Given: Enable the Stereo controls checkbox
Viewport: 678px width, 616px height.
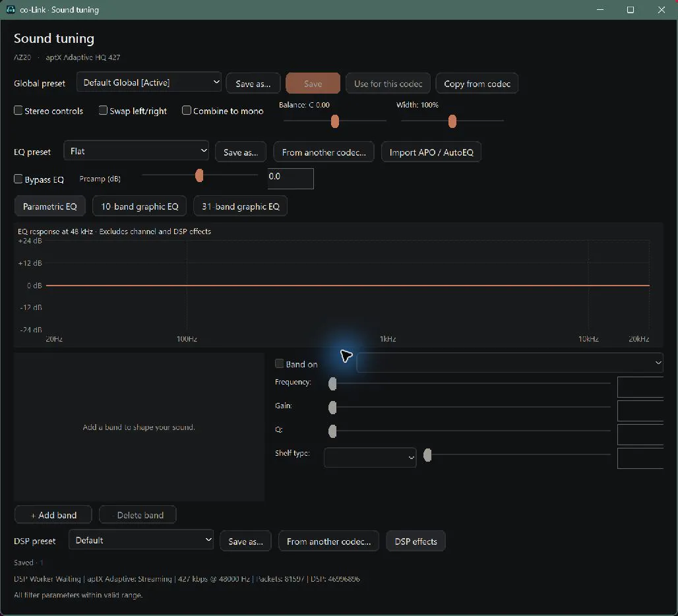Looking at the screenshot, I should (18, 110).
